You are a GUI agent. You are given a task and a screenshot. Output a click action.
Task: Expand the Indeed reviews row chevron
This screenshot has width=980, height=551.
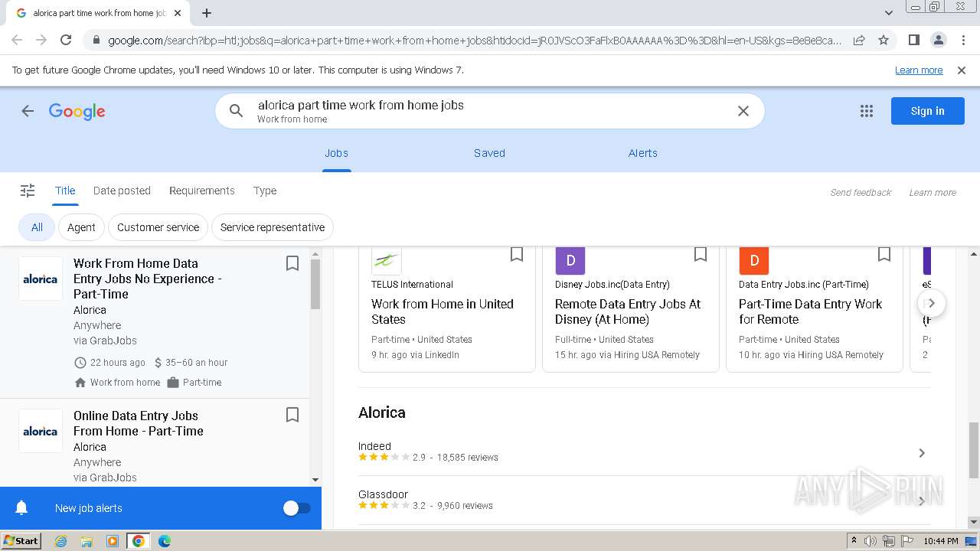click(x=922, y=453)
